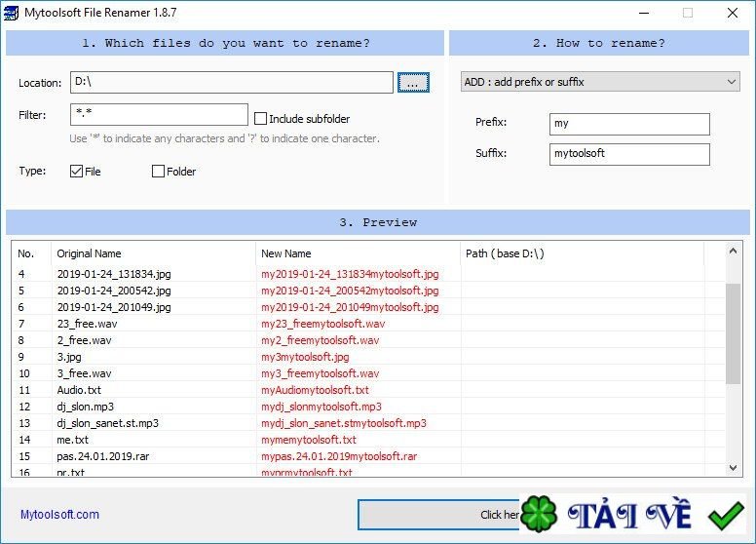Click new name my2_freemytoolsoft.wav
This screenshot has width=756, height=544.
[321, 340]
